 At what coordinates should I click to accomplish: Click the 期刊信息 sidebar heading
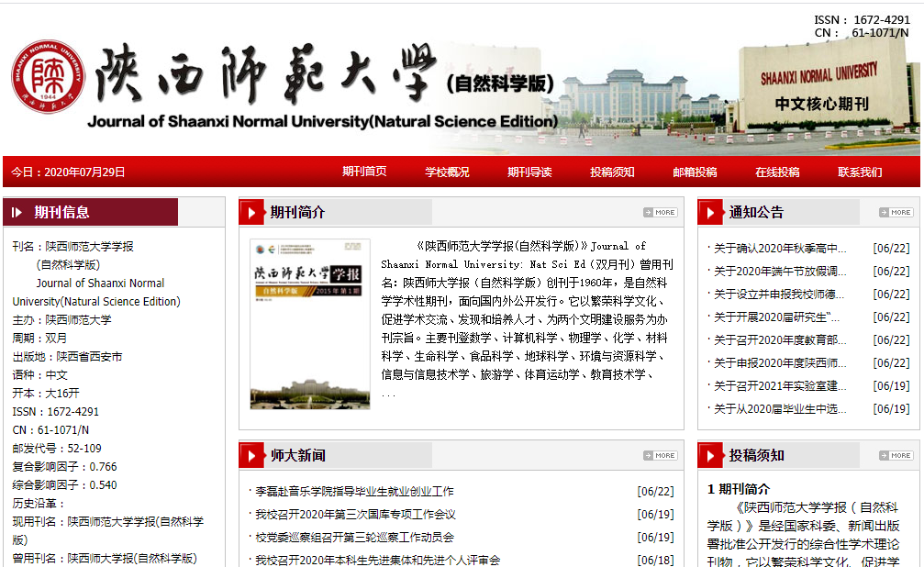(61, 212)
